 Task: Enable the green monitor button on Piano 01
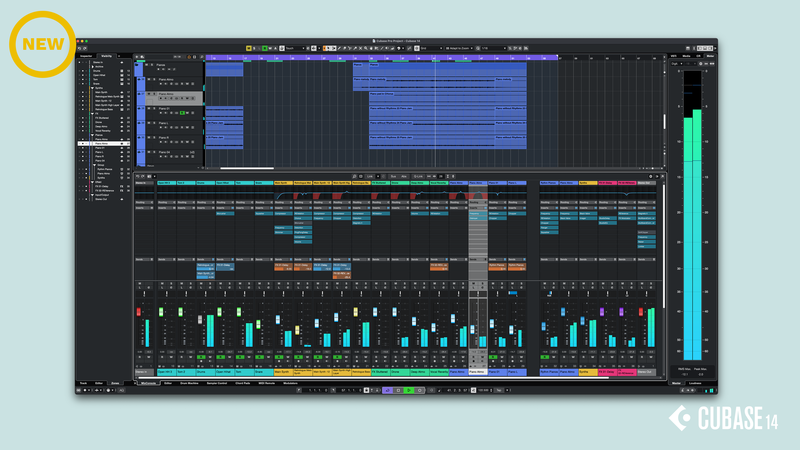(x=183, y=113)
